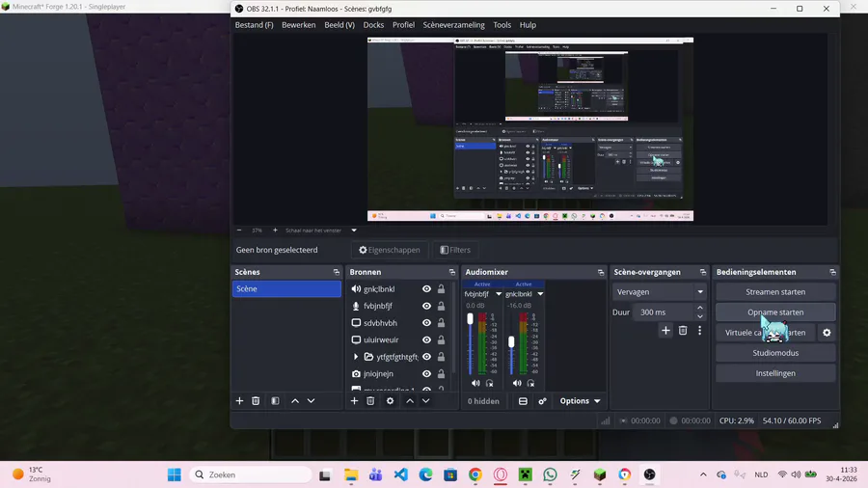Click the fvbjnbfjf volume fader handle
The height and width of the screenshot is (488, 868).
pos(470,318)
